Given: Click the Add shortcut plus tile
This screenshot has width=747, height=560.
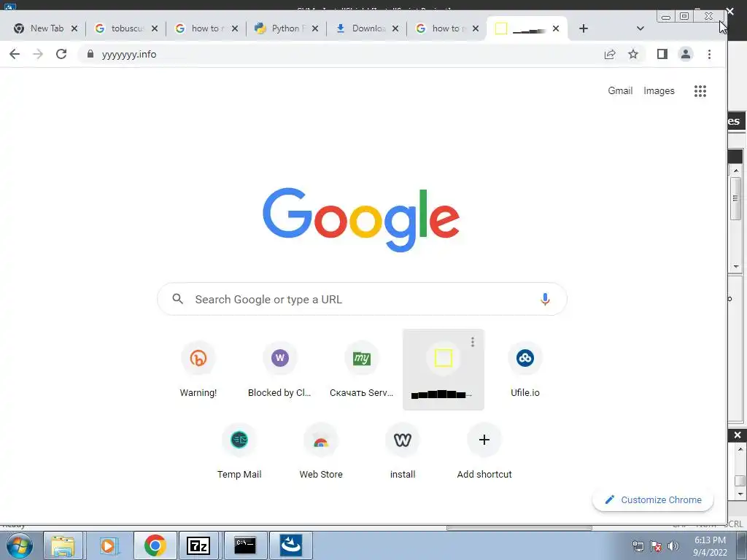Looking at the screenshot, I should (x=484, y=451).
